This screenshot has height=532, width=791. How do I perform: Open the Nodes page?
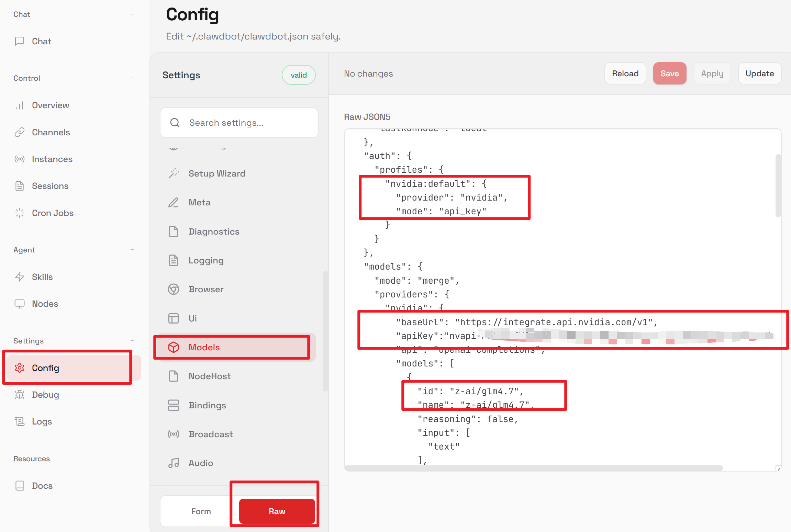74,304
